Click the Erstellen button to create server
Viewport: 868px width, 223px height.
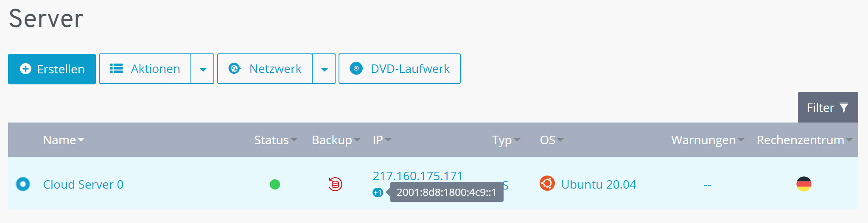coord(52,69)
